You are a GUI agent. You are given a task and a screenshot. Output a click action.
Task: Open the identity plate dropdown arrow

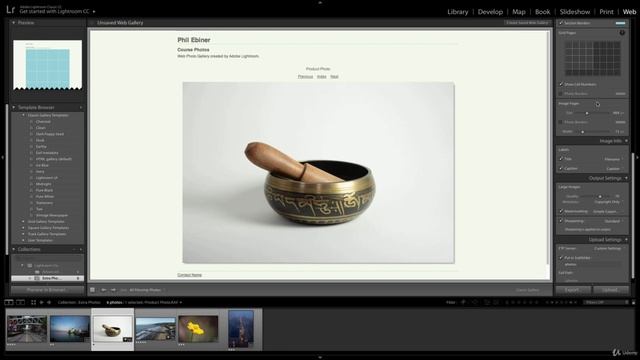click(94, 11)
